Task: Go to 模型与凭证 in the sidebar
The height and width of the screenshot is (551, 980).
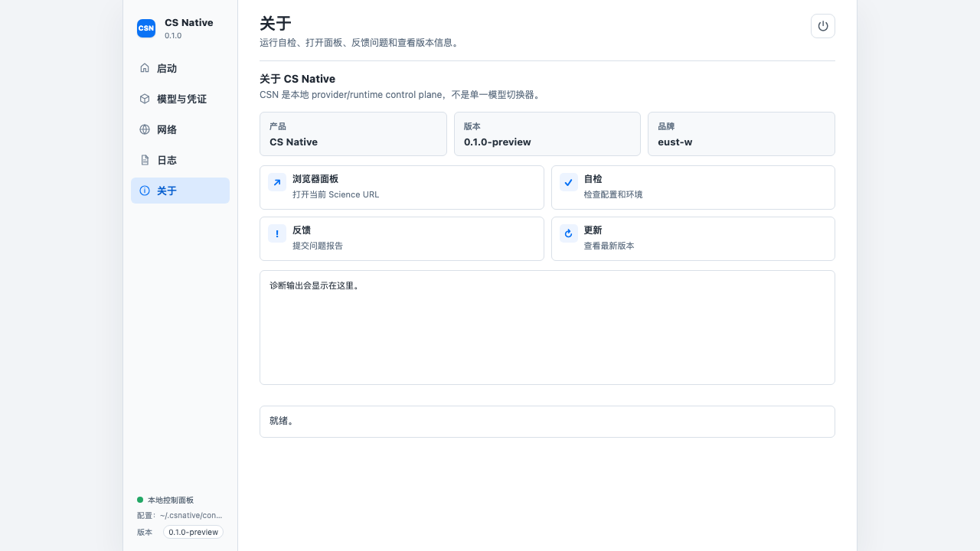Action: pyautogui.click(x=180, y=99)
